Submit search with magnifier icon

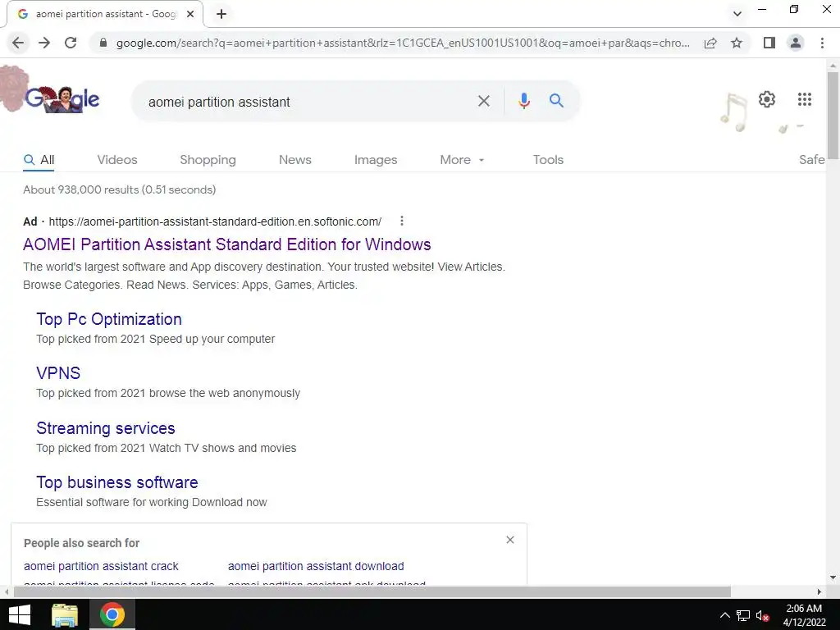[x=556, y=100]
